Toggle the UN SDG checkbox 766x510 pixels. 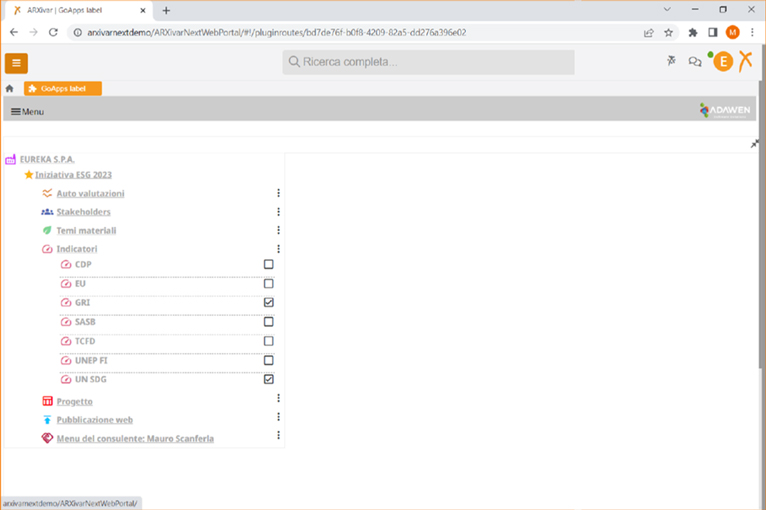(x=268, y=379)
